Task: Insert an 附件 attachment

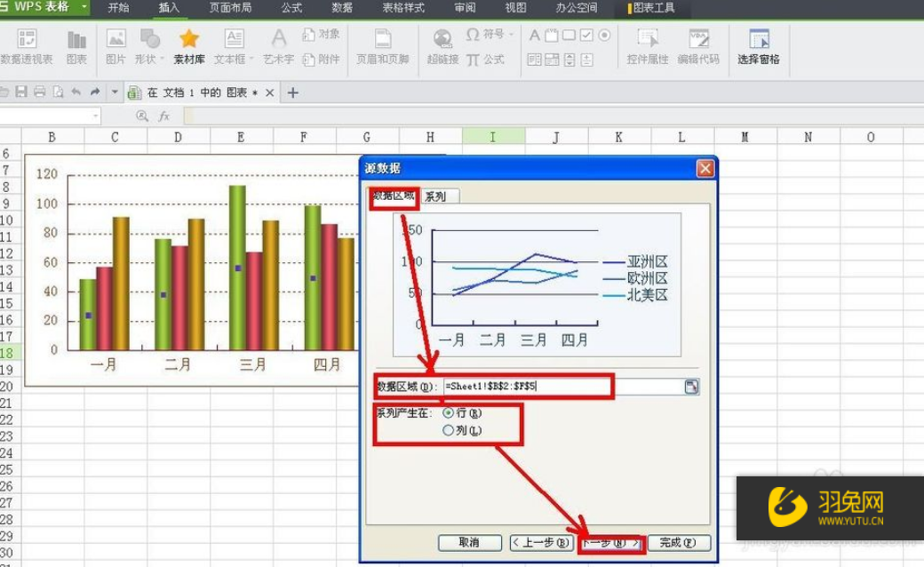Action: pos(321,59)
